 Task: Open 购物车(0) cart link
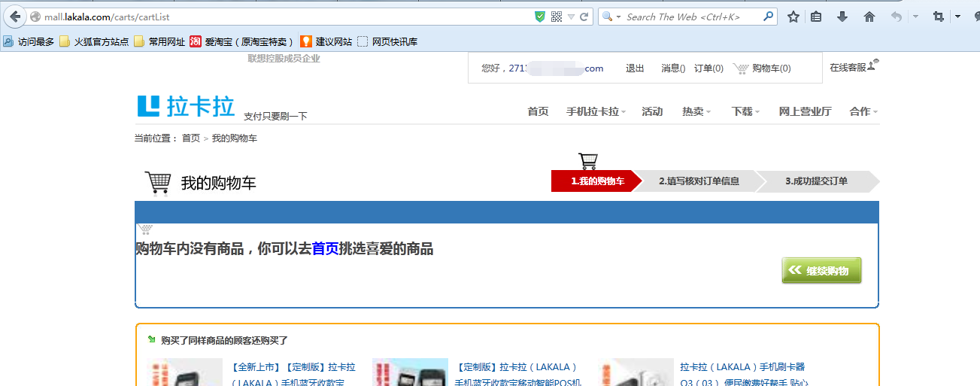(x=772, y=68)
